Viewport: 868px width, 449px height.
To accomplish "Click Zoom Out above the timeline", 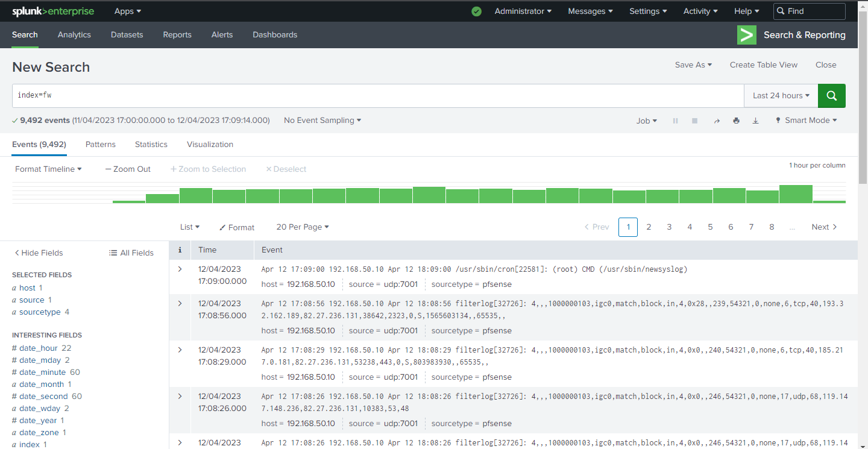I will click(x=127, y=169).
